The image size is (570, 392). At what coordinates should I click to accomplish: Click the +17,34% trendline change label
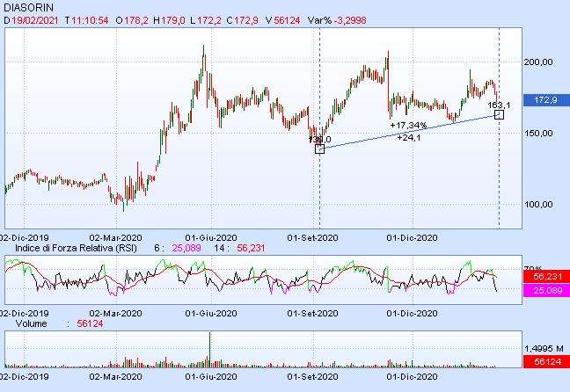coord(408,126)
